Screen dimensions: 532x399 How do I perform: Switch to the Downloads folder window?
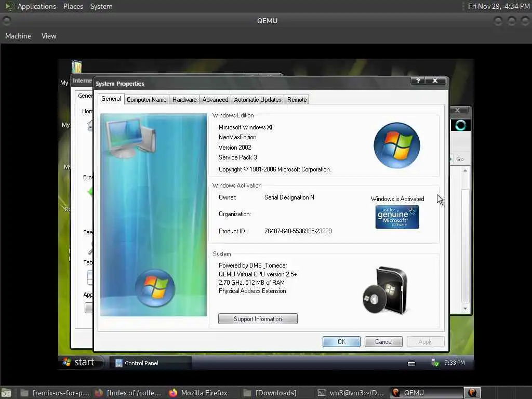click(270, 393)
